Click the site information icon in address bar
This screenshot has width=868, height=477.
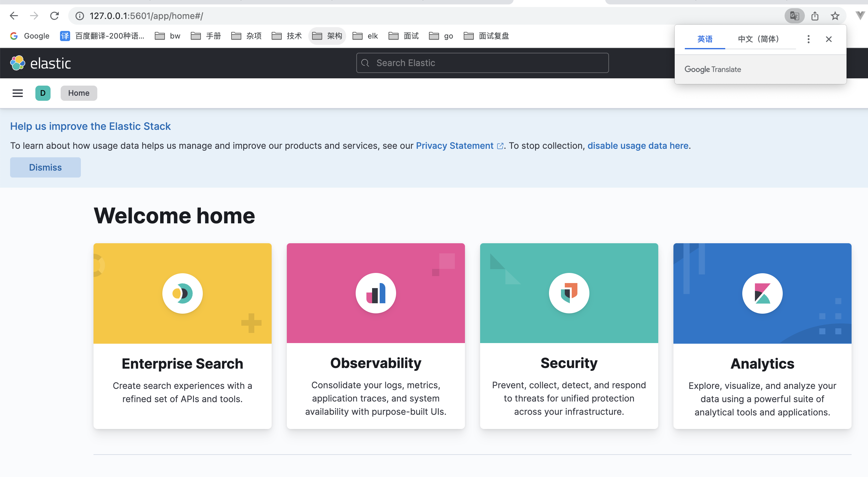click(x=80, y=16)
